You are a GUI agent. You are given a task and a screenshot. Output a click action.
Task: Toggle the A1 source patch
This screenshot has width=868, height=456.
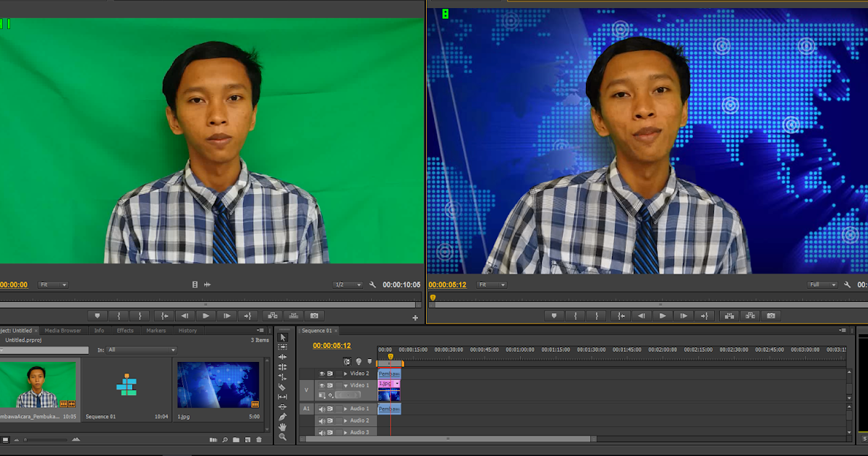pyautogui.click(x=306, y=409)
